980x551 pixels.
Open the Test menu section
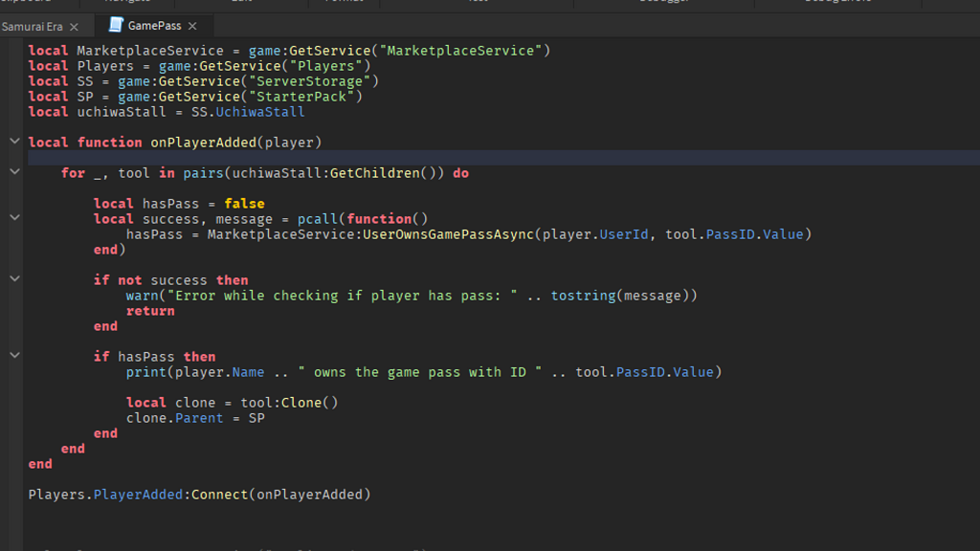coord(479,2)
